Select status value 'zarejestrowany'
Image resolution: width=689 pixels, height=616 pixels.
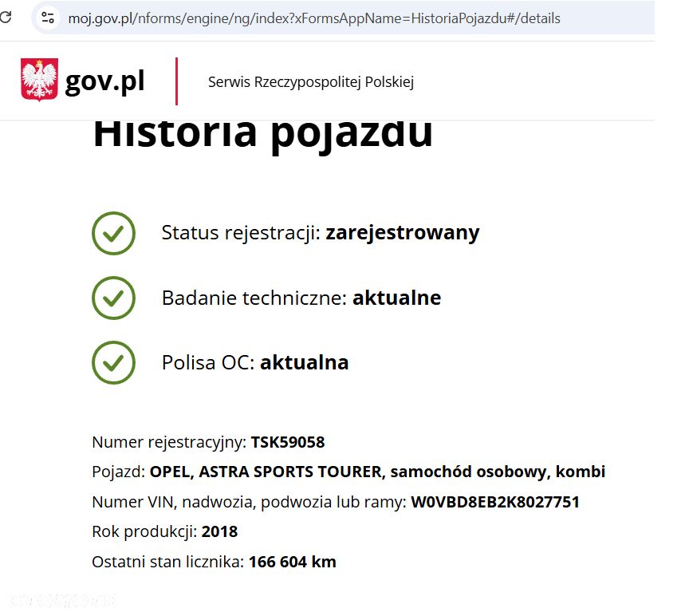pos(403,233)
